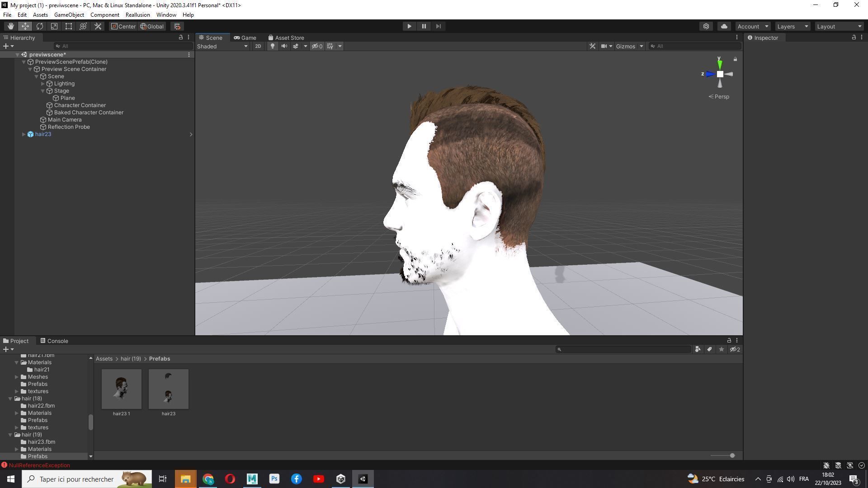
Task: Focus the Hierarchy search field
Action: [x=123, y=46]
